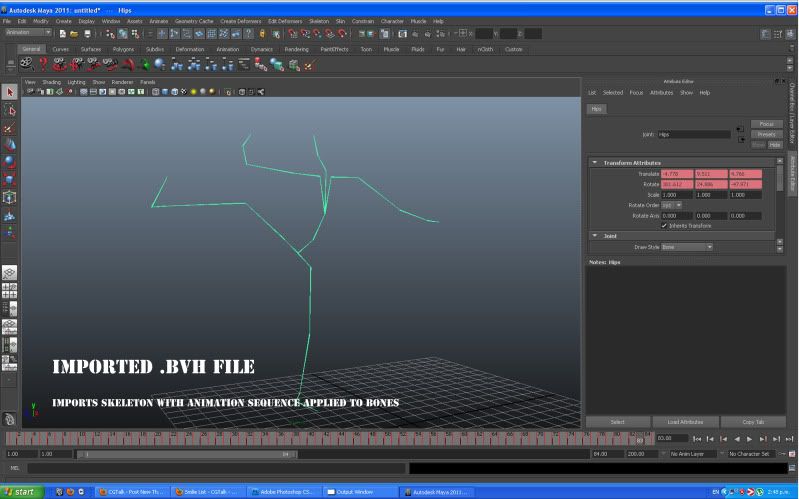
Task: Collapse the Transform Attributes section
Action: [595, 162]
